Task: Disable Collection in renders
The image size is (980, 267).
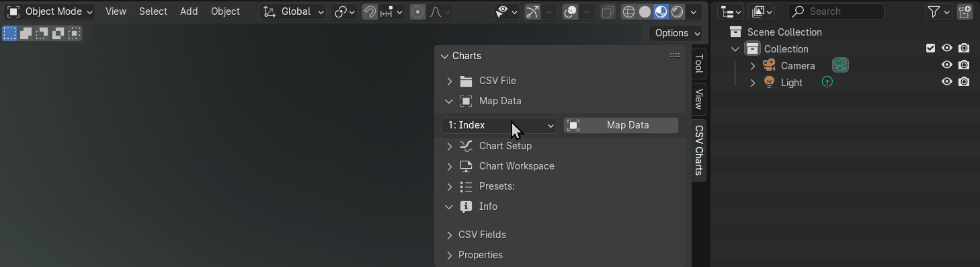Action: (x=964, y=48)
